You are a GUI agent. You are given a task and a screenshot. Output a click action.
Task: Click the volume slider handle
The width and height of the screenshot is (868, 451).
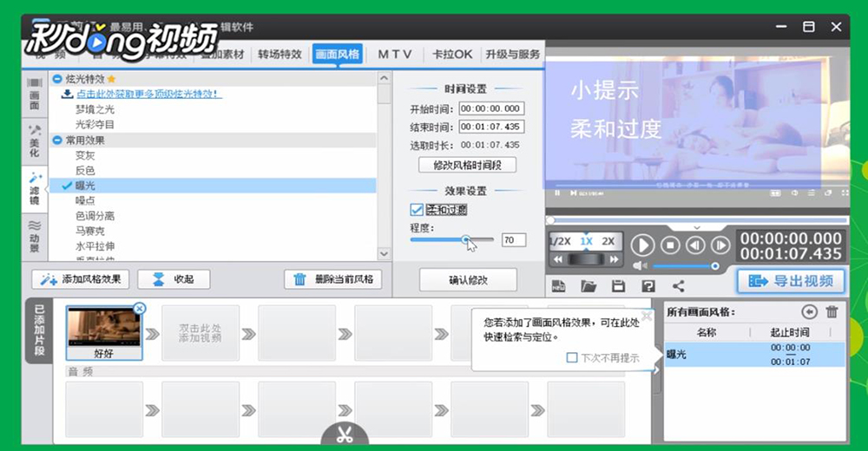(x=714, y=266)
